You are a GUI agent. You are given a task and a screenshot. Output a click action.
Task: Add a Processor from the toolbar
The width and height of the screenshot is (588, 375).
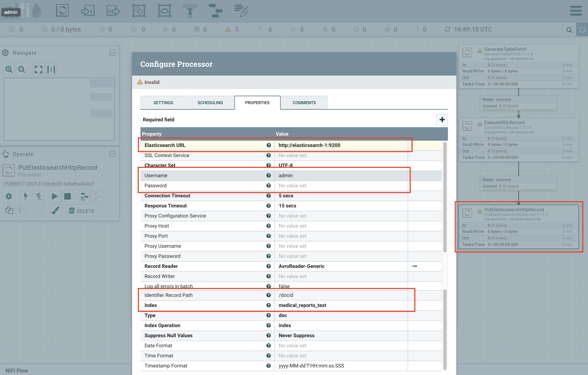point(62,10)
